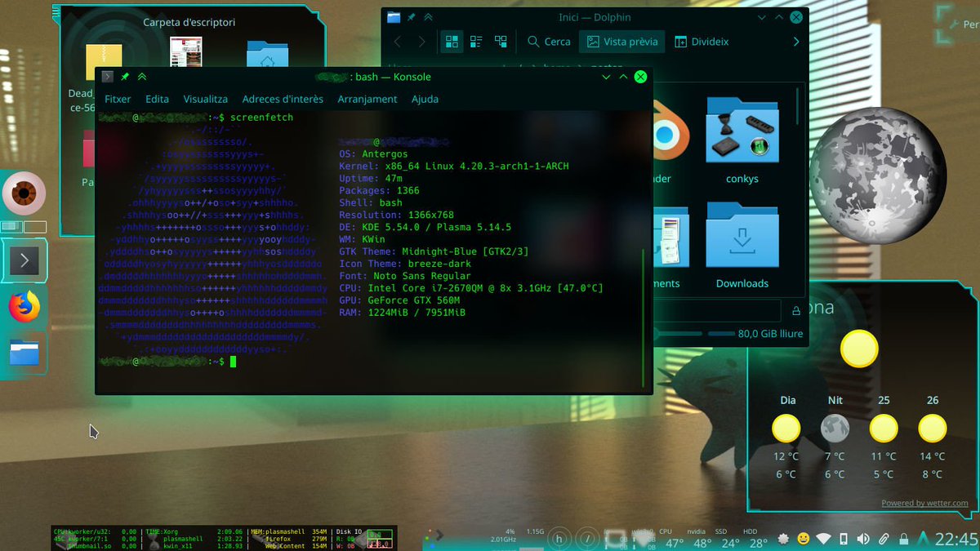980x551 pixels.
Task: Click the eye icon in the left dock
Action: click(x=24, y=193)
